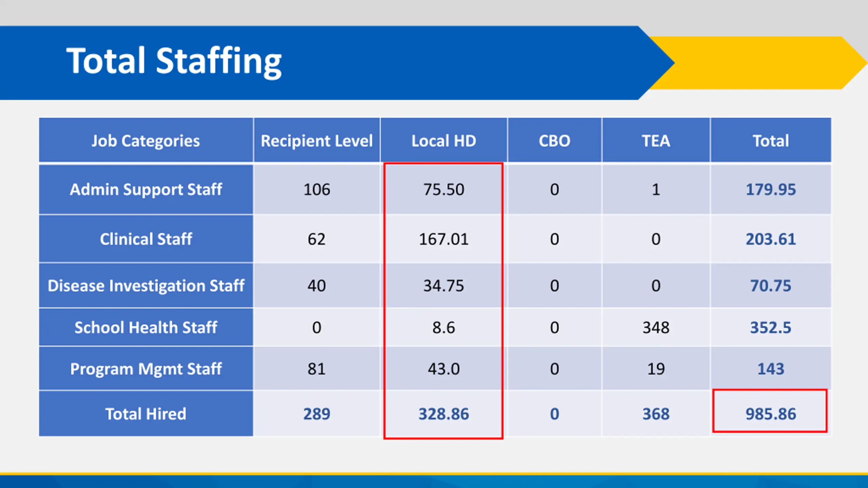Select the cell with value 19

click(x=656, y=369)
